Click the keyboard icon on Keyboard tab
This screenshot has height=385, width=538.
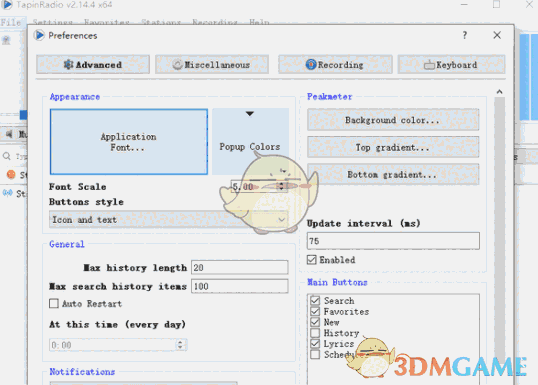(429, 65)
